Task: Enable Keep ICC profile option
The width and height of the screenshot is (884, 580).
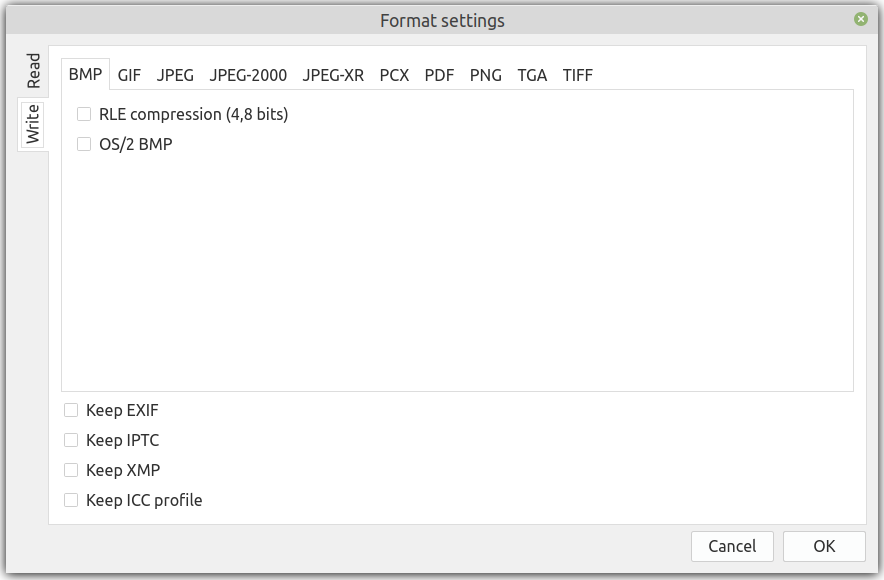Action: 71,500
